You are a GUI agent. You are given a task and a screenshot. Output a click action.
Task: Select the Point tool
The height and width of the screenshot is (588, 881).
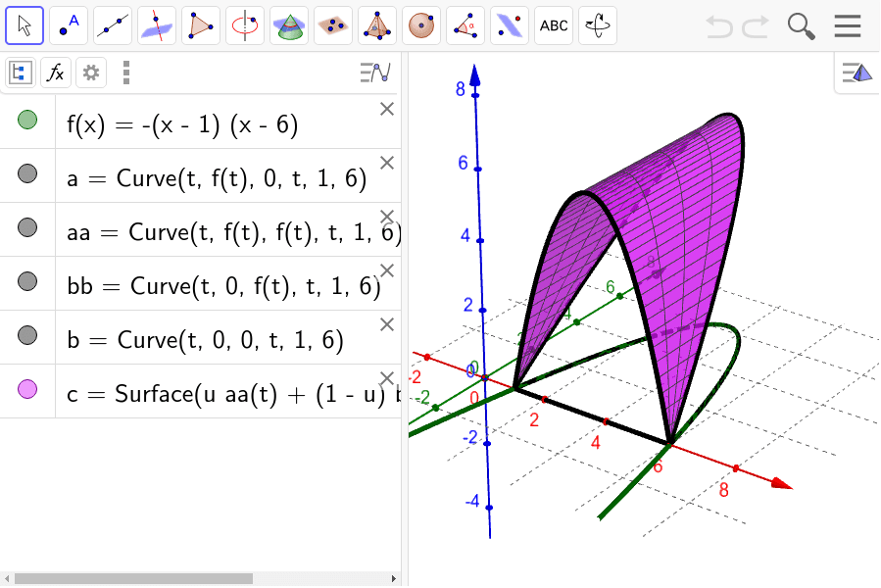click(x=68, y=25)
